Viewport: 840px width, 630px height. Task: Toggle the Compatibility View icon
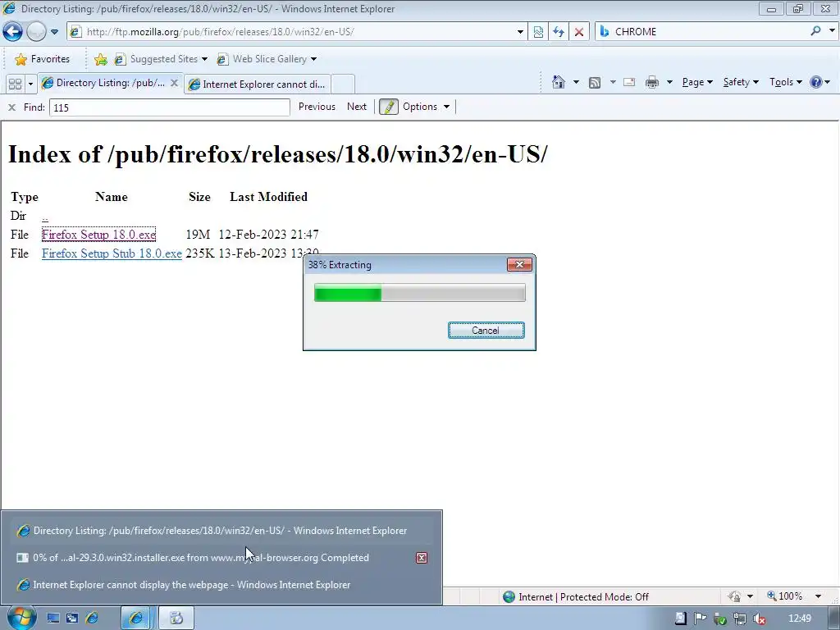[x=538, y=32]
